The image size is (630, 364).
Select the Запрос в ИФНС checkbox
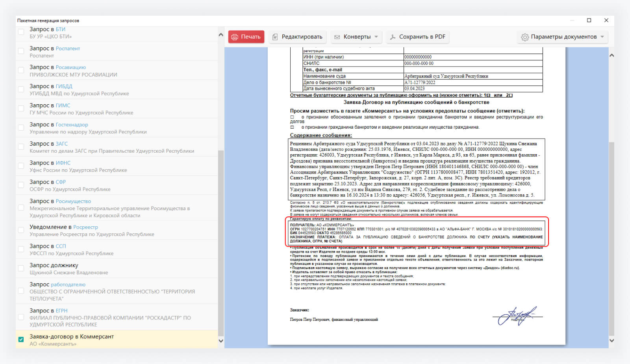21,166
